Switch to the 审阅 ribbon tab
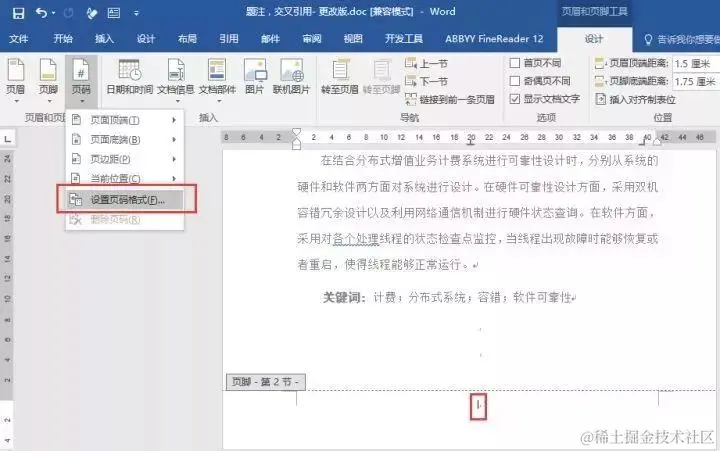 coord(312,39)
